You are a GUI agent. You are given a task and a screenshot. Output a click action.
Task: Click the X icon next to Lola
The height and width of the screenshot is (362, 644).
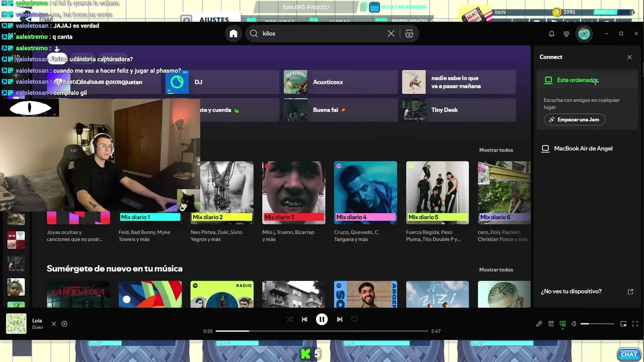54,324
